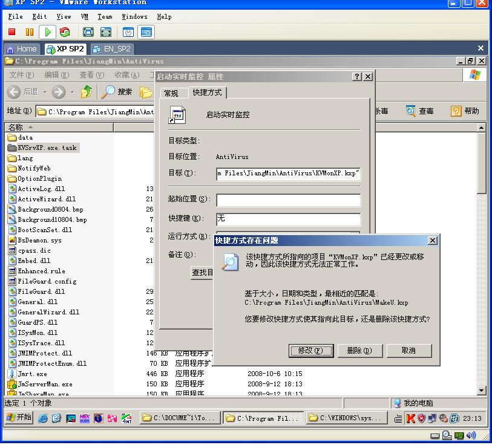492x448 pixels.
Task: Click the VMware hard disk status icon
Action: (435, 436)
